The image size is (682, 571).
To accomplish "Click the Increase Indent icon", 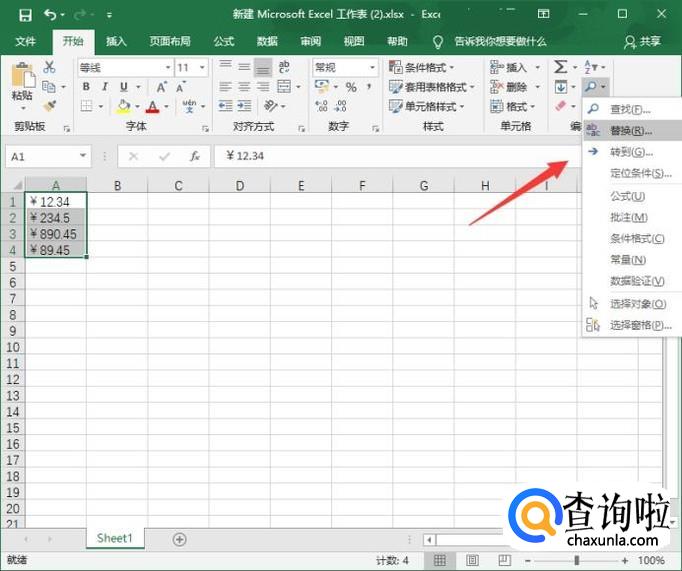I will [244, 106].
